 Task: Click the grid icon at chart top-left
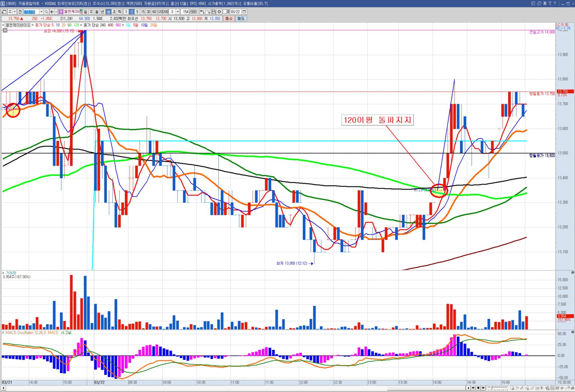(x=5, y=30)
